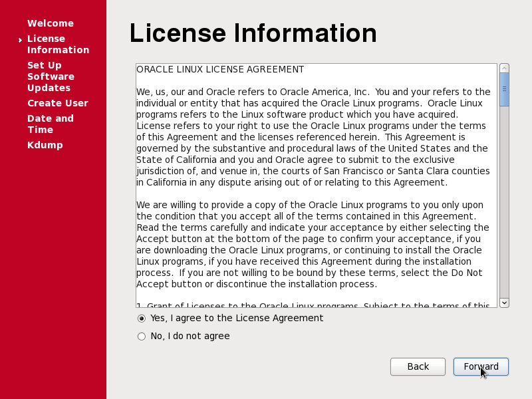
Task: Select Date and Time sidebar step
Action: click(51, 124)
